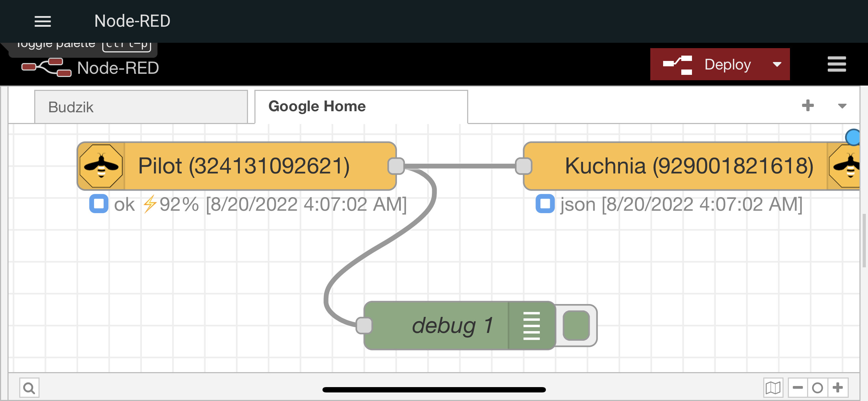Toggle the navigator map icon
The height and width of the screenshot is (401, 868).
(x=773, y=388)
